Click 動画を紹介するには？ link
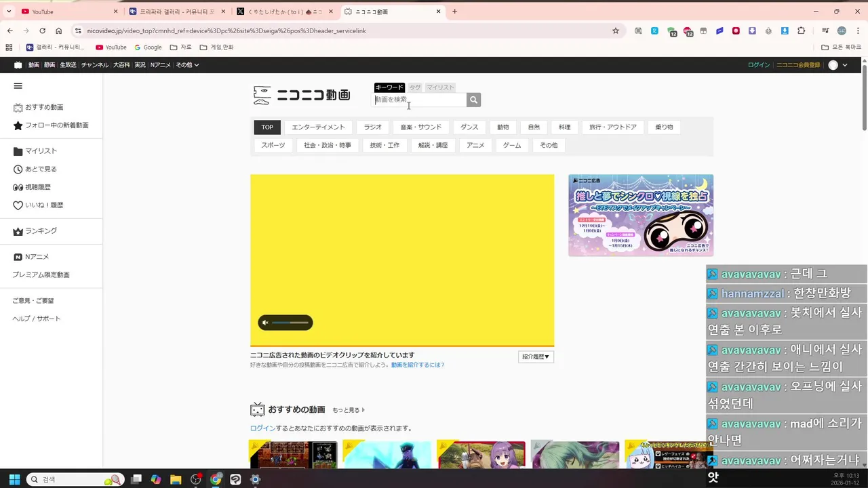Image resolution: width=868 pixels, height=488 pixels. [418, 365]
